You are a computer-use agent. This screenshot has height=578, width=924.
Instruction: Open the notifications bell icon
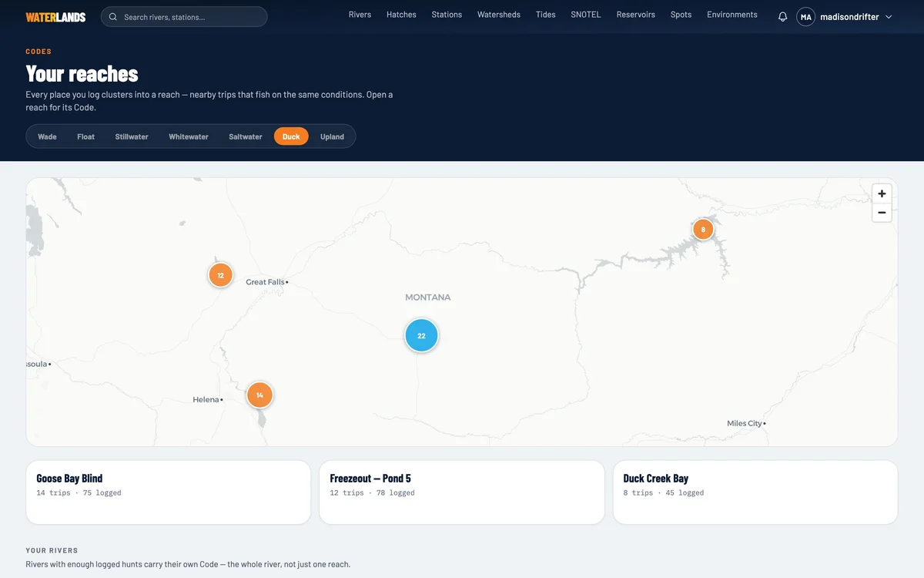[x=782, y=17]
